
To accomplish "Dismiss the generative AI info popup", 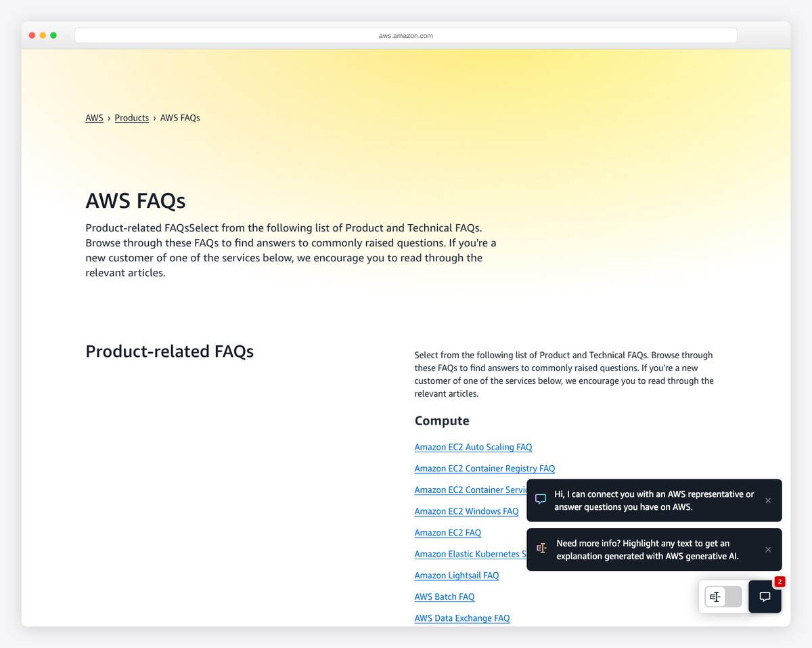I will pos(768,549).
